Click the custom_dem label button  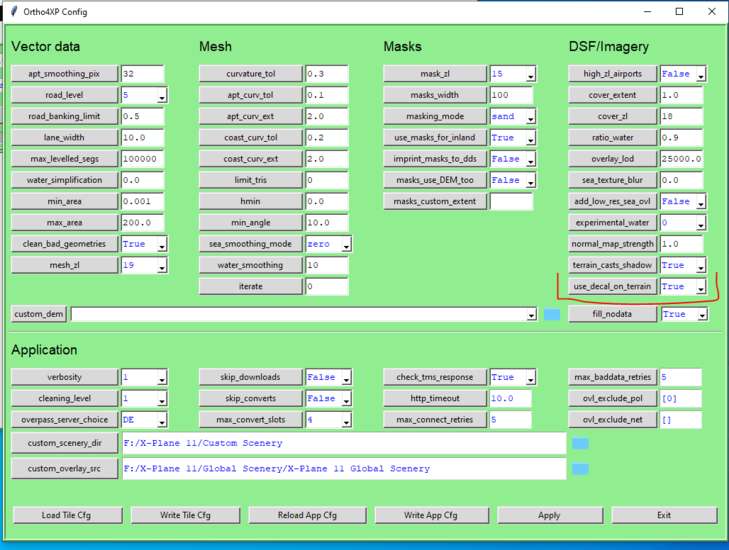pyautogui.click(x=39, y=314)
